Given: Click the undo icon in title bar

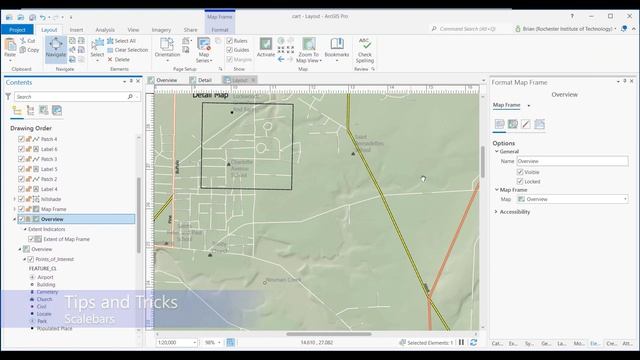Looking at the screenshot, I should click(42, 17).
